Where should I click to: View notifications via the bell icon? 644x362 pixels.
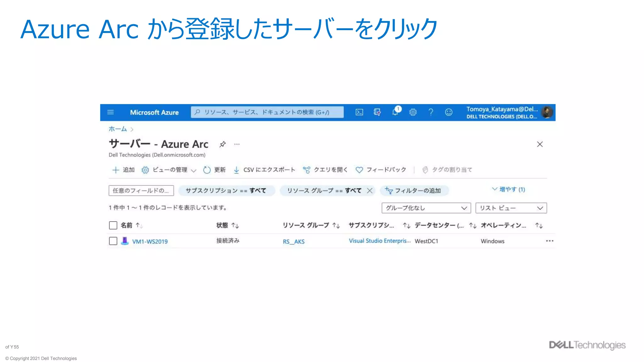(x=396, y=112)
